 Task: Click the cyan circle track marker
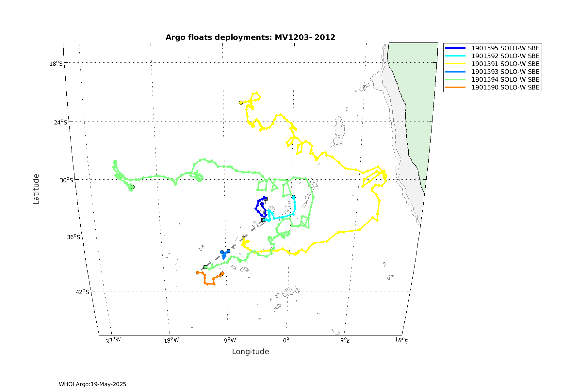pos(293,197)
